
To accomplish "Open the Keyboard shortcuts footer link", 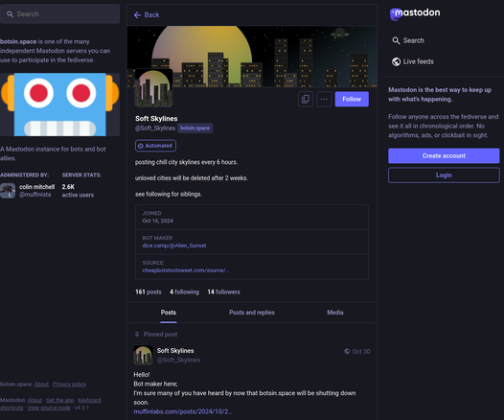I will 89,401.
